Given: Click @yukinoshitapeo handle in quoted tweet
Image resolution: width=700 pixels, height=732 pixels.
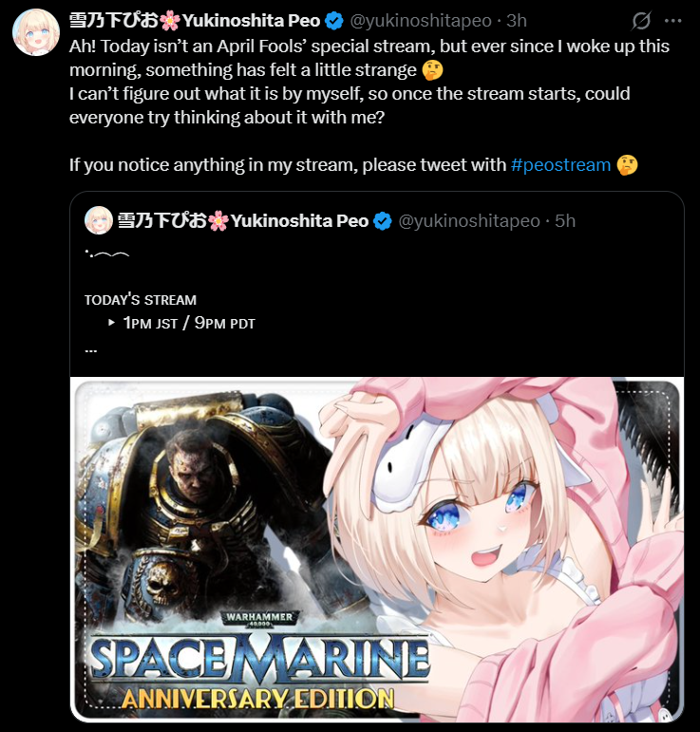Looking at the screenshot, I should [469, 221].
